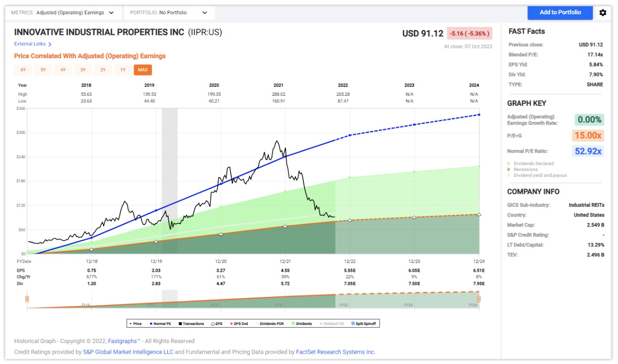Viewport: 618px width, 364px height.
Task: Open the settings gear icon
Action: tap(603, 13)
